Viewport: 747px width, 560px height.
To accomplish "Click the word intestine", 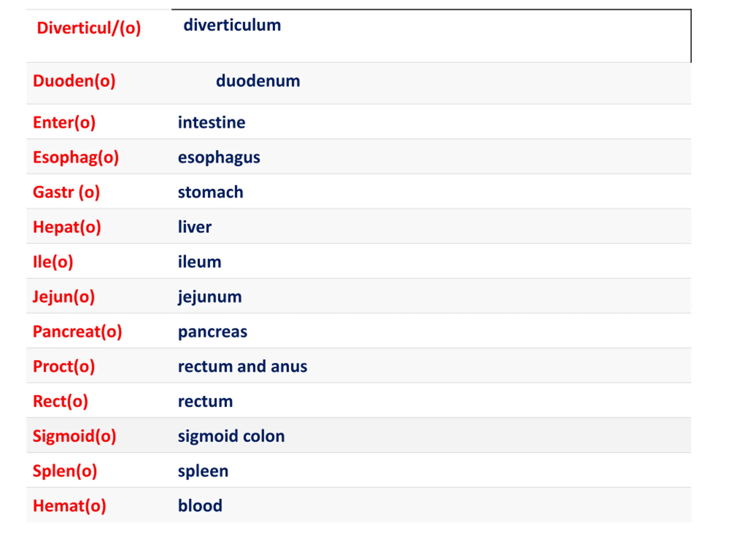I will tap(212, 123).
